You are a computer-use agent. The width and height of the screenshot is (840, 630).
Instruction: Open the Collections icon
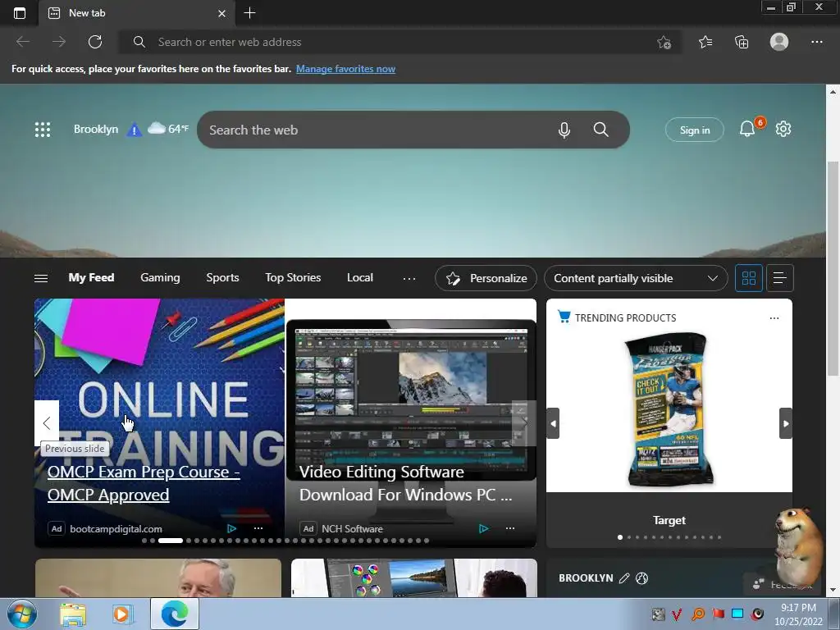pos(742,42)
